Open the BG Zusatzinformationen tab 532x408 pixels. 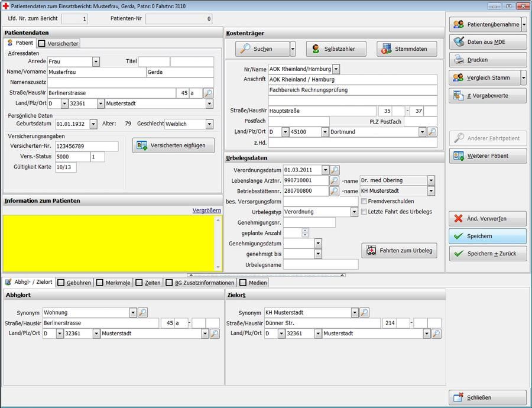point(200,283)
